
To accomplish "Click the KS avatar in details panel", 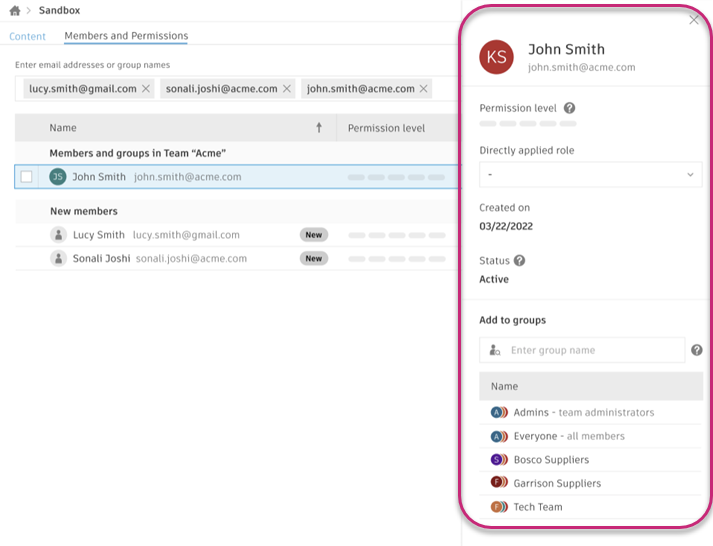I will click(497, 57).
